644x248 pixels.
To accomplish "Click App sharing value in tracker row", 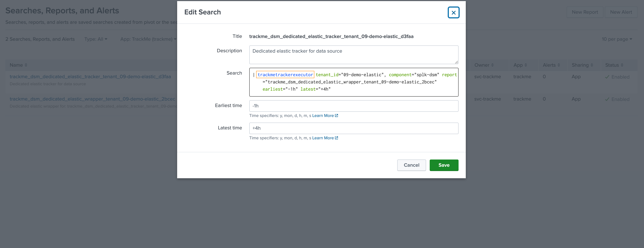I will (576, 77).
